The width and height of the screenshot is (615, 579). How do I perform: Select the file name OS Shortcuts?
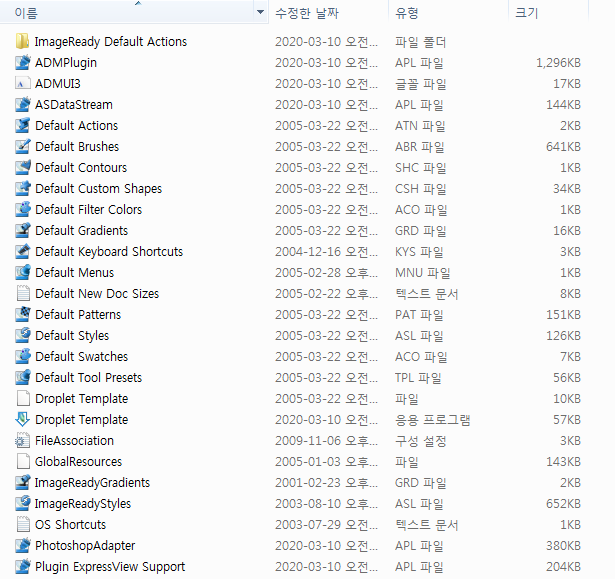71,524
